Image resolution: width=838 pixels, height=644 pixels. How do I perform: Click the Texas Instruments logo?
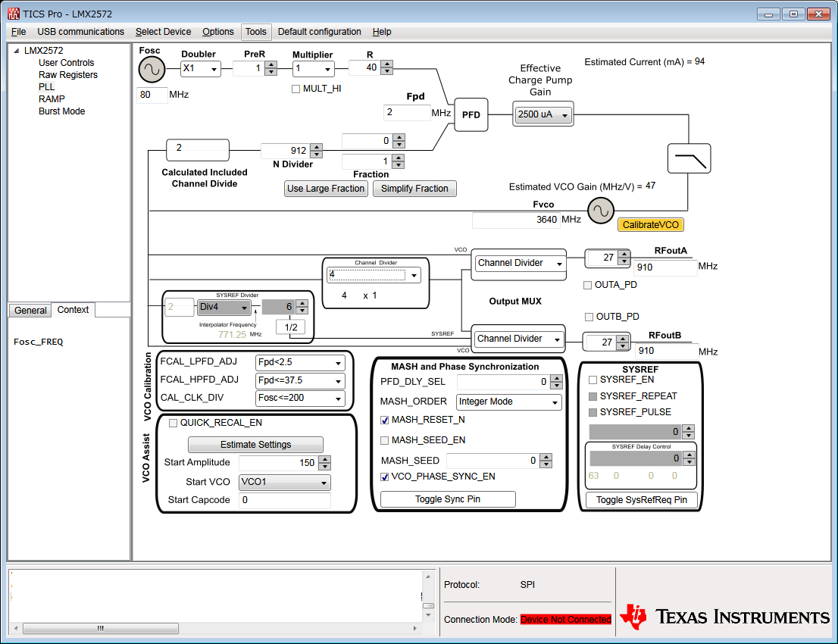(x=724, y=617)
